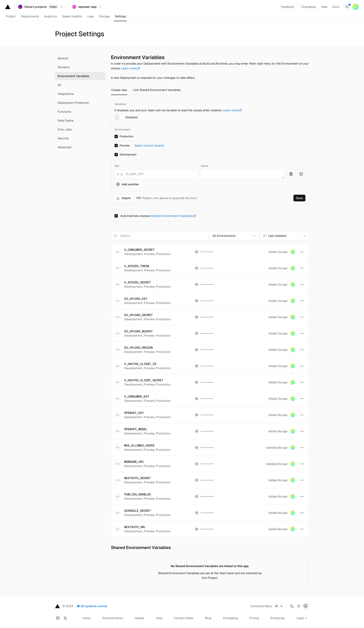Open the Last Updated sort dropdown
The height and width of the screenshot is (628, 364).
coord(284,236)
